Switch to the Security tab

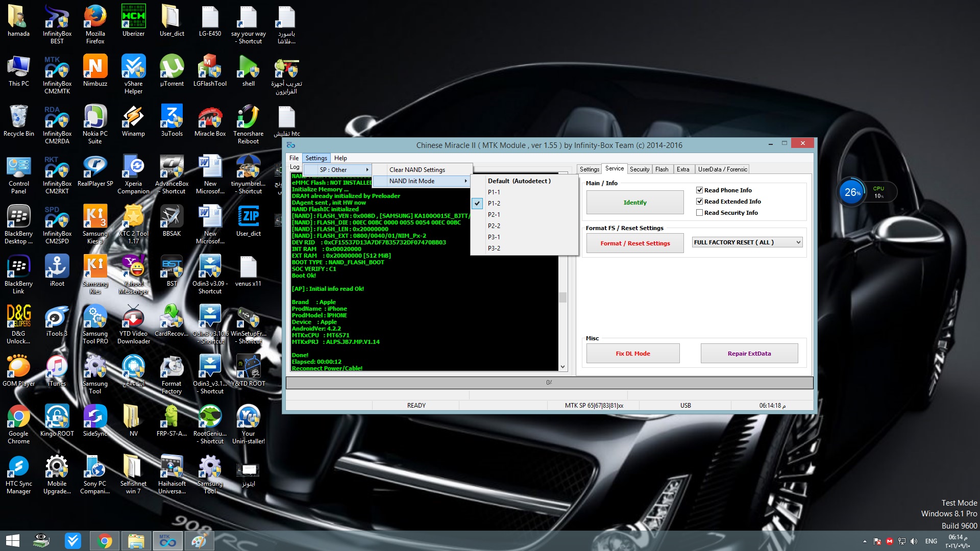[x=640, y=169]
